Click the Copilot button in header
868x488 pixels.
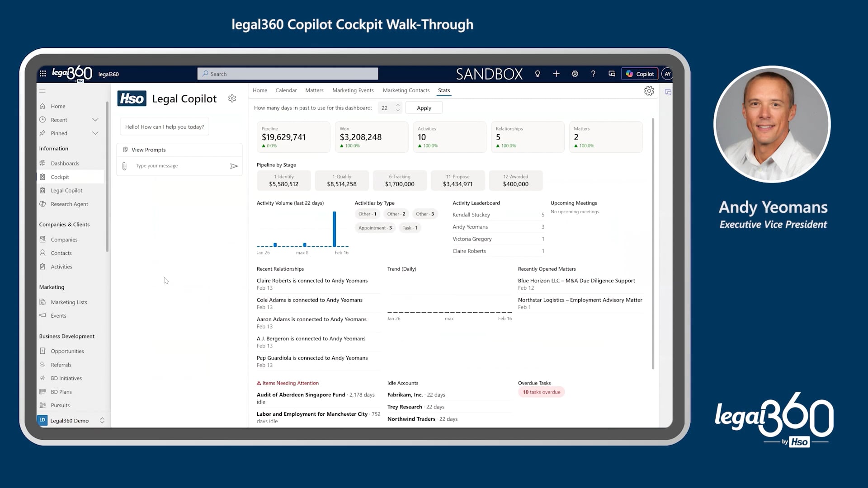(640, 74)
